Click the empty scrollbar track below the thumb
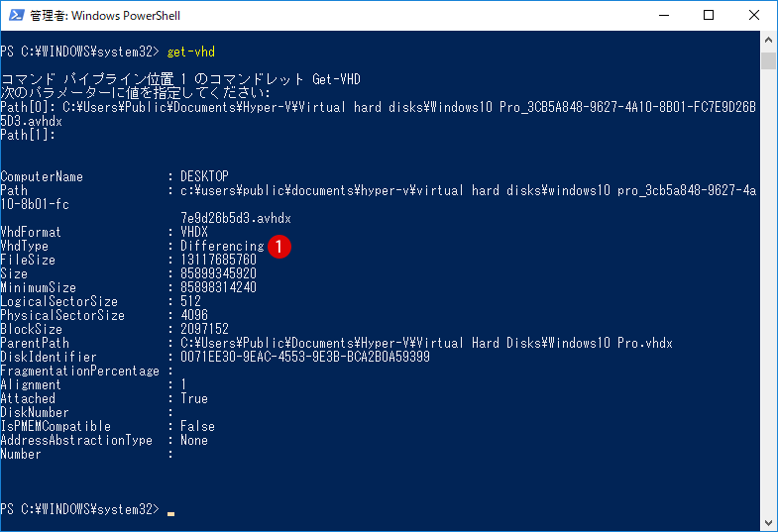Viewport: 778px width, 532px height. pos(768,292)
